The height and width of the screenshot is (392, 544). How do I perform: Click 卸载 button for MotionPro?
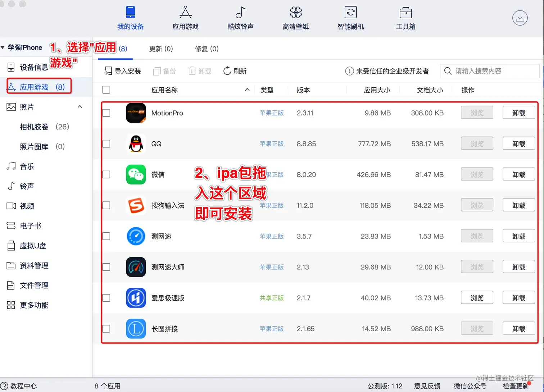coord(519,113)
